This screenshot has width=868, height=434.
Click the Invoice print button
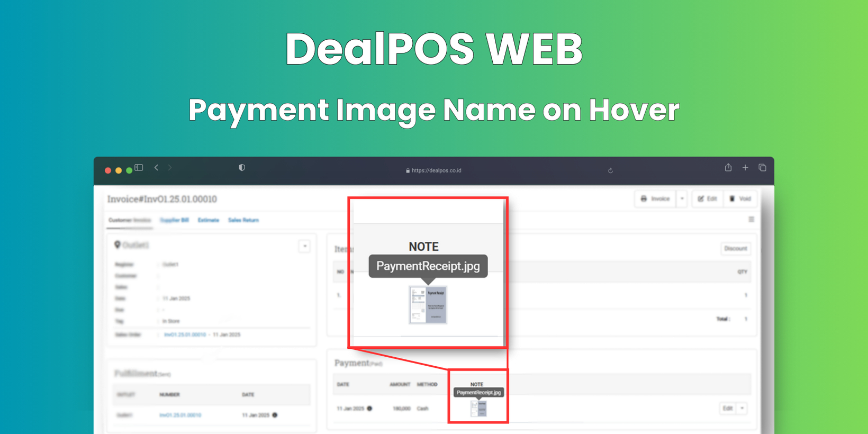655,199
